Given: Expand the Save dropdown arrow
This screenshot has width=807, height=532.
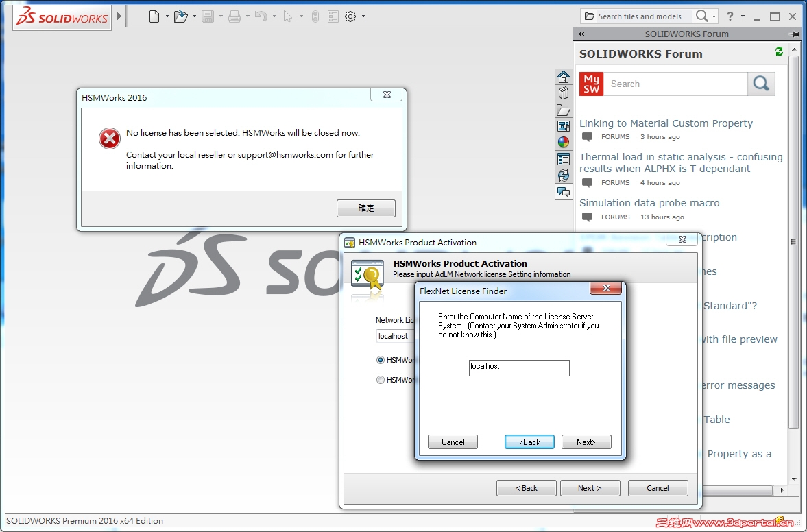Looking at the screenshot, I should tap(221, 16).
